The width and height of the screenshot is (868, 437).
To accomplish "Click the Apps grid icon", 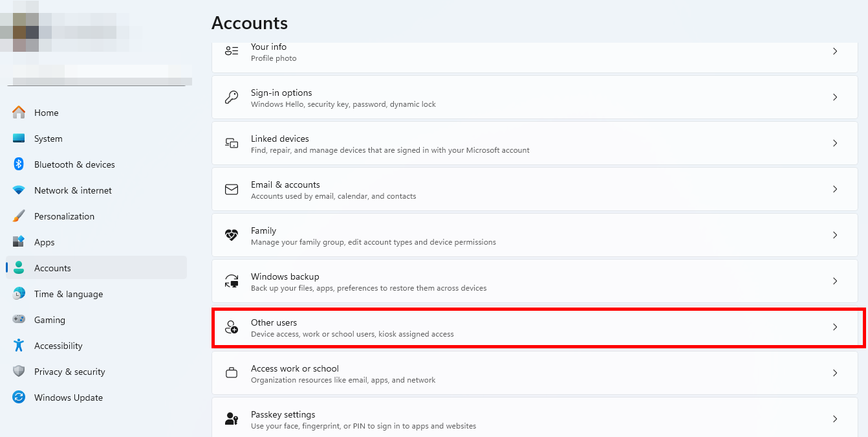I will point(19,242).
